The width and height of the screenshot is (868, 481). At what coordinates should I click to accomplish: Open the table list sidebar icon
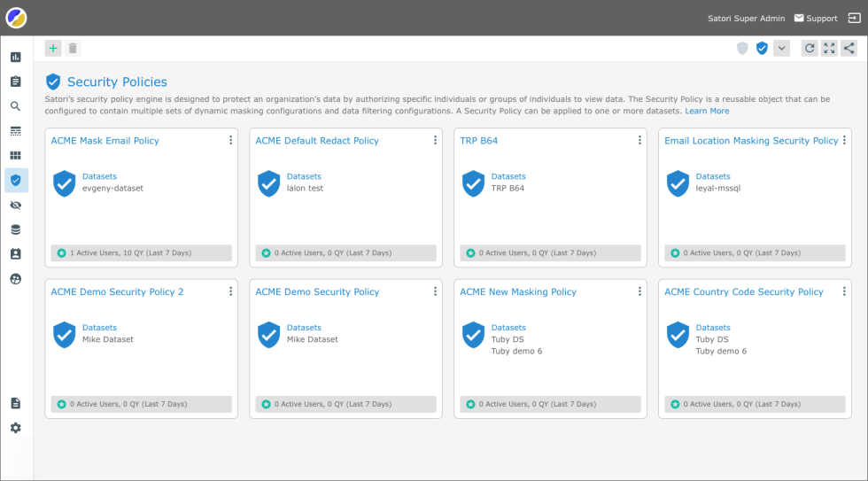(16, 130)
